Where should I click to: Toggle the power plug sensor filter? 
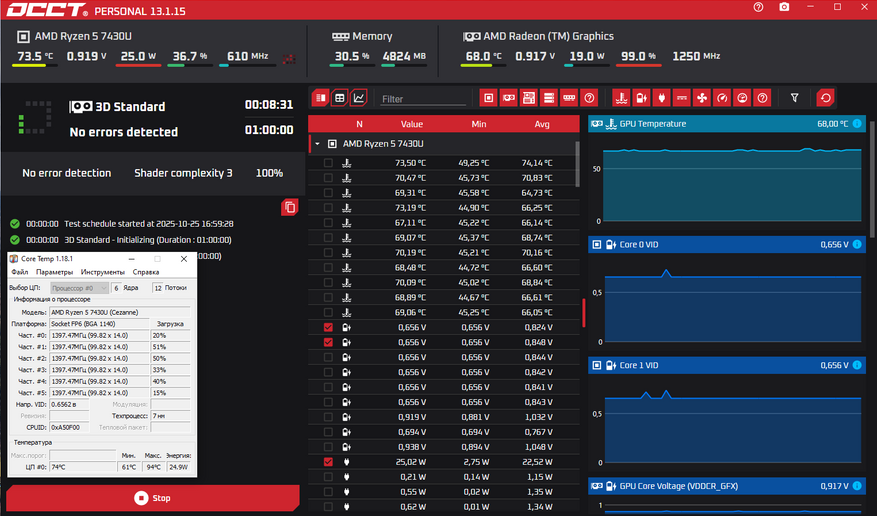click(660, 98)
